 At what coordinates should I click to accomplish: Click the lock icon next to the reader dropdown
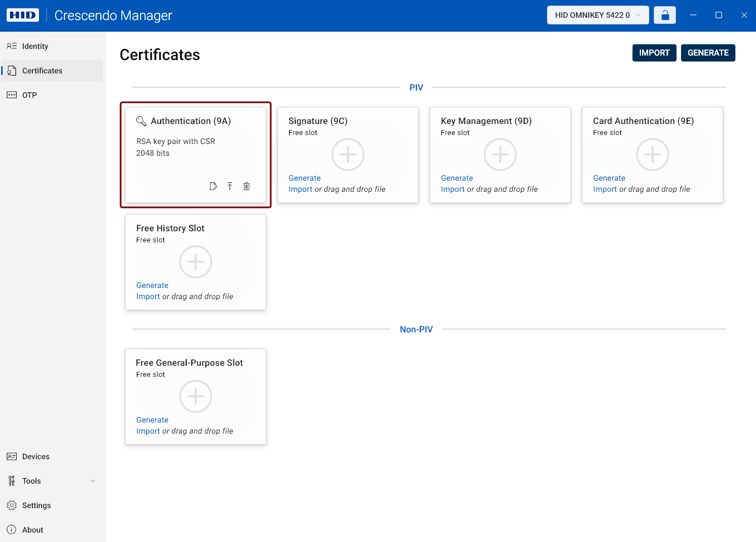click(665, 15)
